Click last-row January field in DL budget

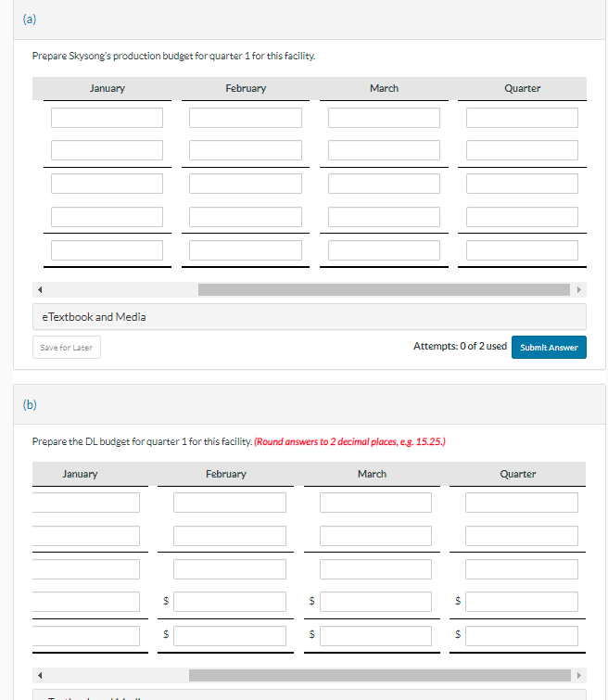pyautogui.click(x=85, y=636)
